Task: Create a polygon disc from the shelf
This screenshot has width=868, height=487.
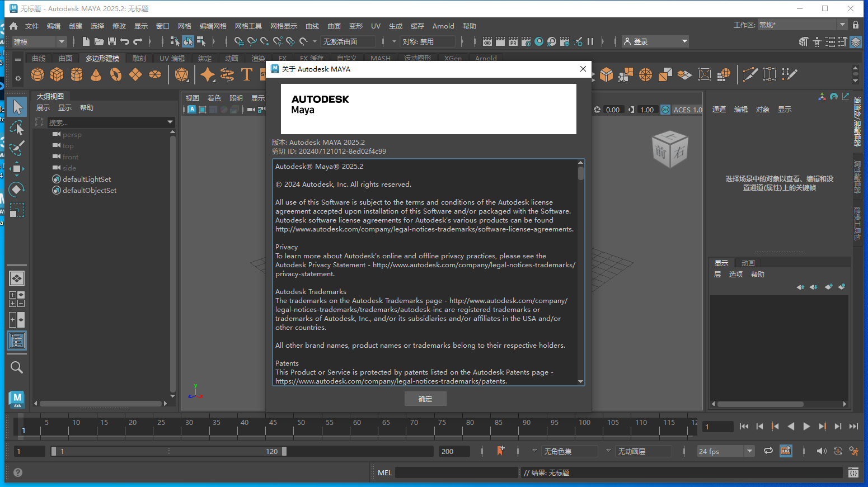Action: tap(155, 74)
